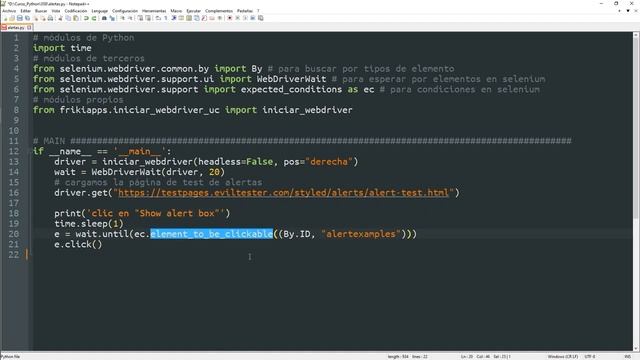Screen dimensions: 640x360
Task: Open the Configuración menu
Action: [125, 11]
